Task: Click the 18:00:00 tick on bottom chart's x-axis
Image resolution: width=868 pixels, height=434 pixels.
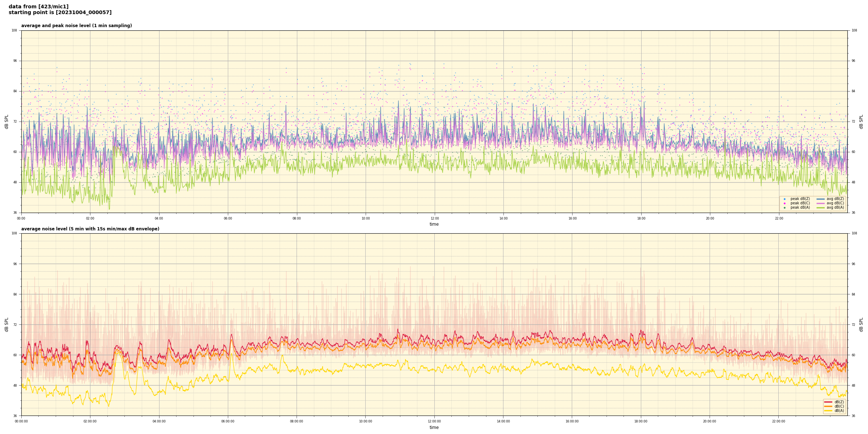Action: [x=641, y=421]
